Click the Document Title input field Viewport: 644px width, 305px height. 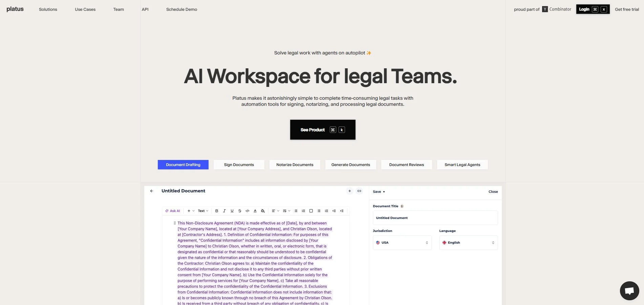click(x=435, y=218)
